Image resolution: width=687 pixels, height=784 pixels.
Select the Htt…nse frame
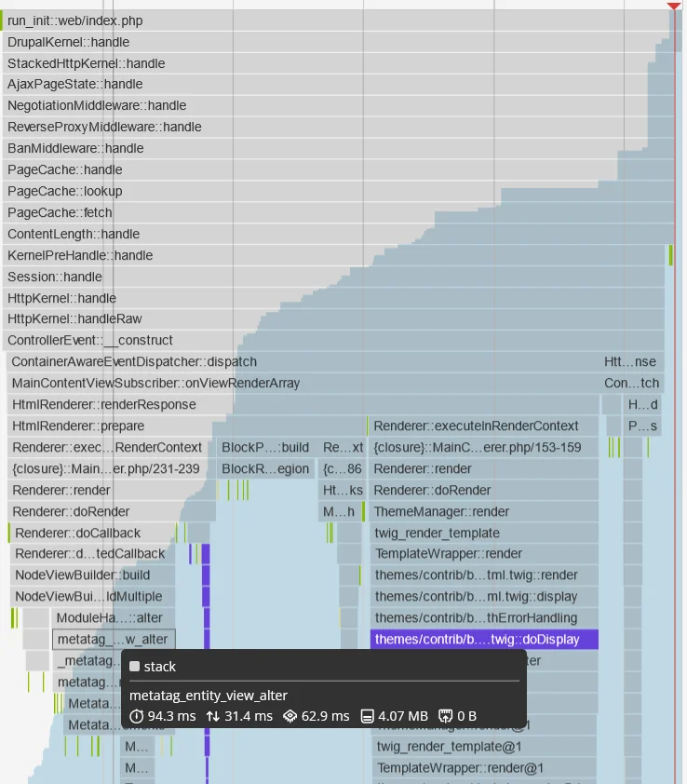(632, 361)
